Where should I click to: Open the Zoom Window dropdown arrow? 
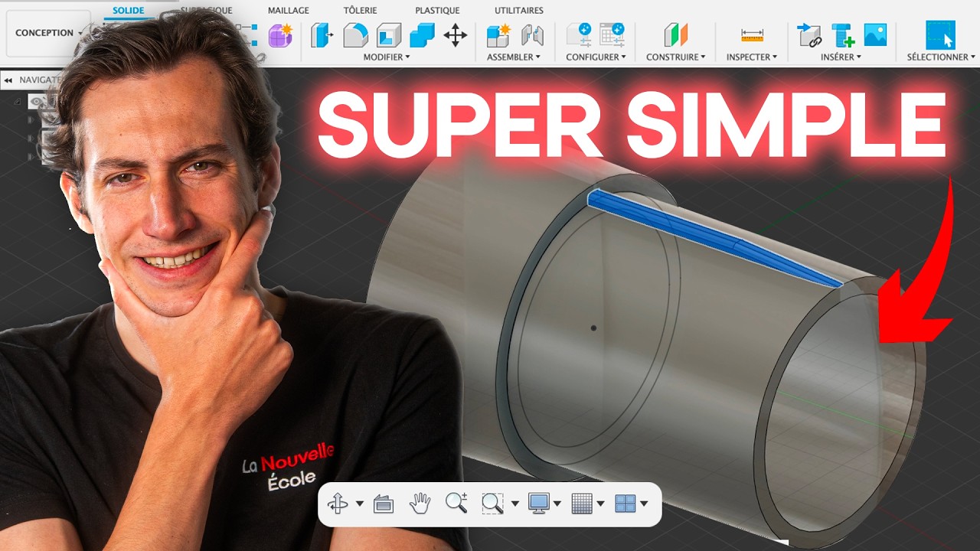pyautogui.click(x=514, y=504)
